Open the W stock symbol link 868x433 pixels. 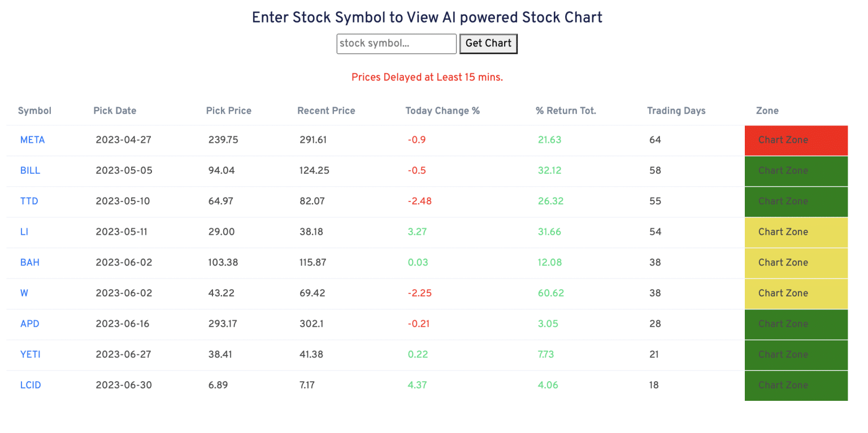coord(24,293)
